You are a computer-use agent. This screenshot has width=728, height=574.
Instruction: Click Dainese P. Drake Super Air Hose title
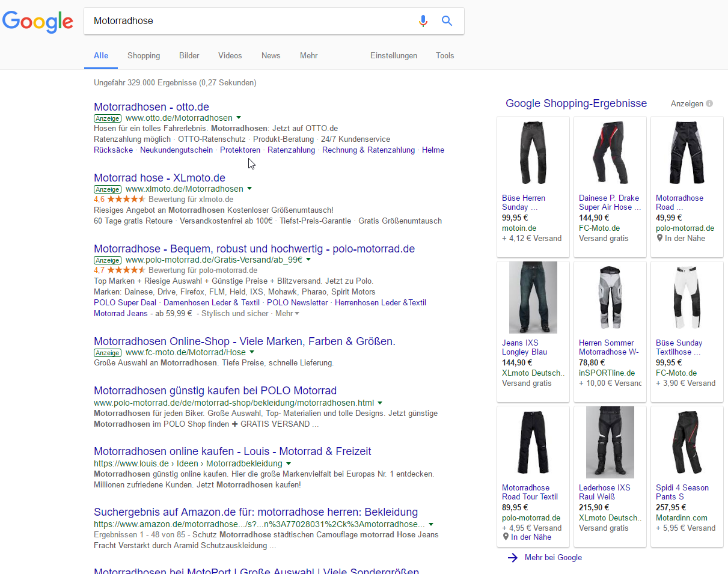(609, 203)
